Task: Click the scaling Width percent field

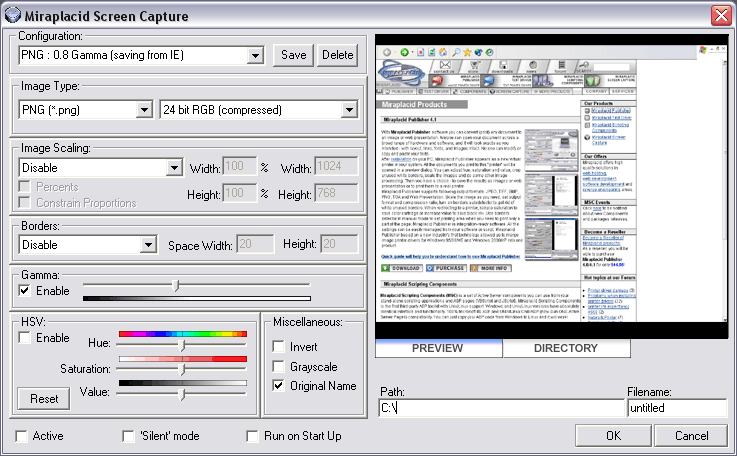Action: [240, 166]
